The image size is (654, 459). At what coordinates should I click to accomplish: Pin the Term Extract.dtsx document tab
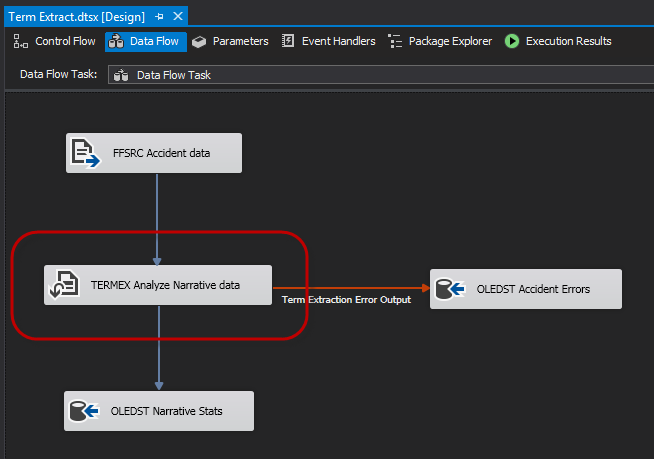click(x=159, y=17)
